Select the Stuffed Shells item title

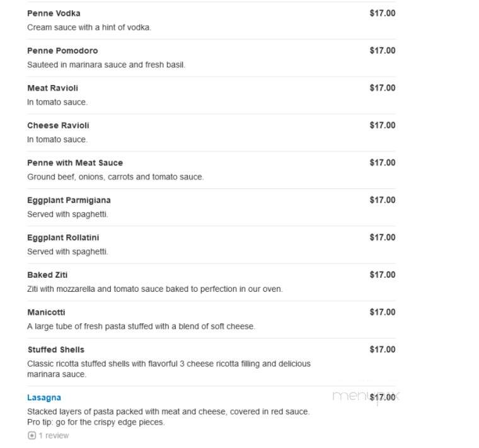pos(56,350)
